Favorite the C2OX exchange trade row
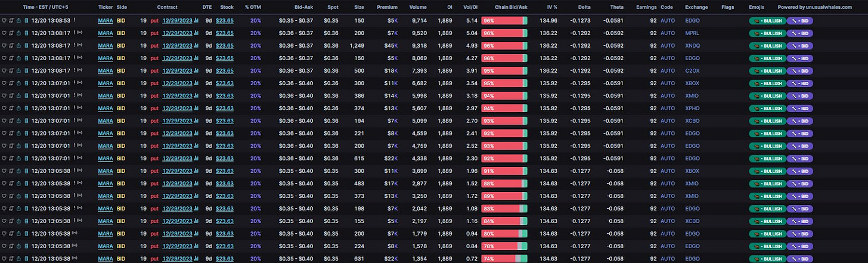This screenshot has height=263, width=868. click(x=4, y=70)
